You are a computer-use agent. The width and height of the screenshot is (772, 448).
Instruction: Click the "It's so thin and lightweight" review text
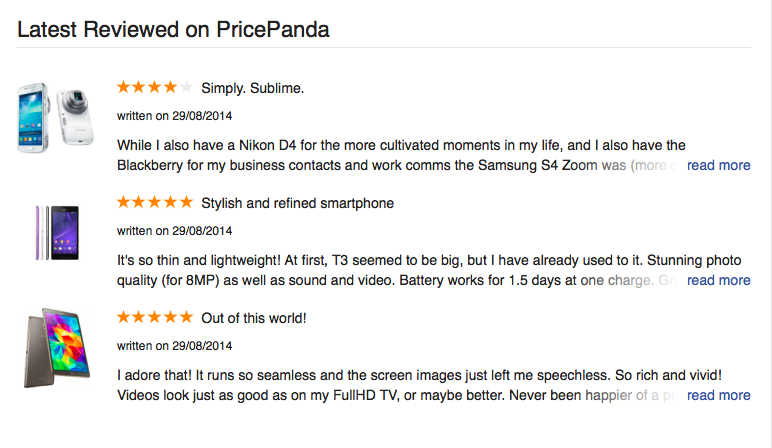click(x=400, y=270)
